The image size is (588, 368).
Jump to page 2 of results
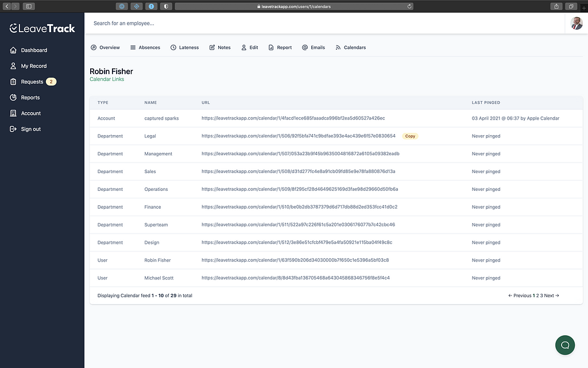pos(537,296)
